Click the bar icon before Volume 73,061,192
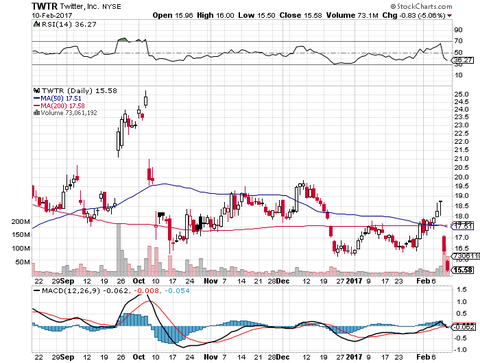The height and width of the screenshot is (363, 480). (x=36, y=113)
